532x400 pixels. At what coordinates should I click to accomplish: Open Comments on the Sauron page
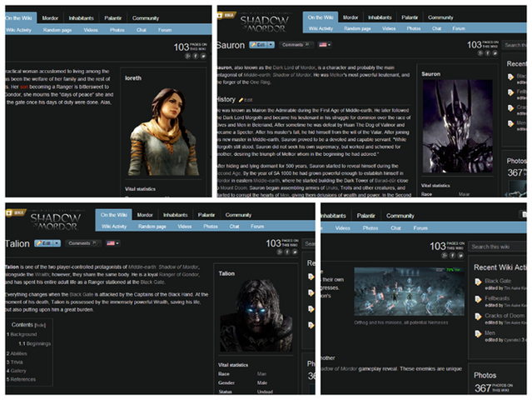[x=296, y=44]
